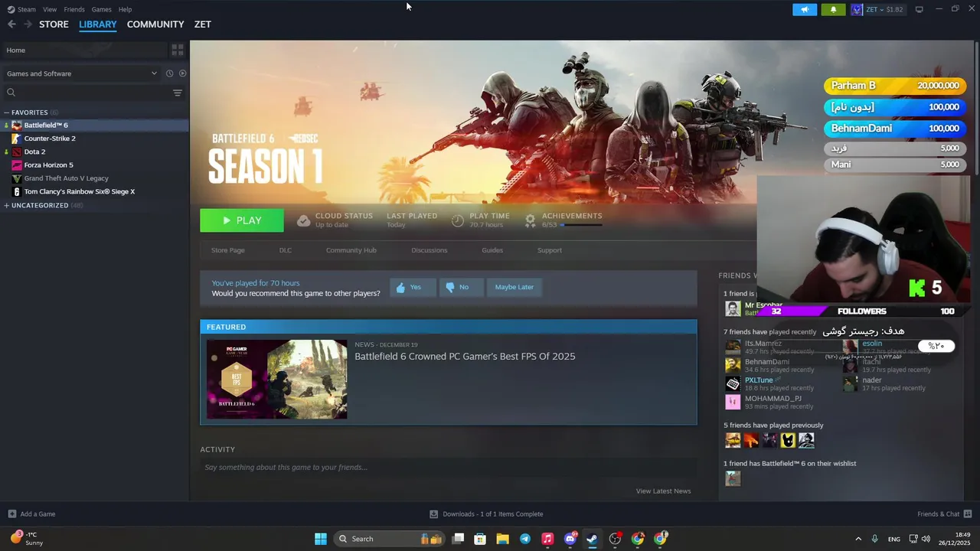980x551 pixels.
Task: Open Big Picture mode monitor icon
Action: click(x=919, y=9)
